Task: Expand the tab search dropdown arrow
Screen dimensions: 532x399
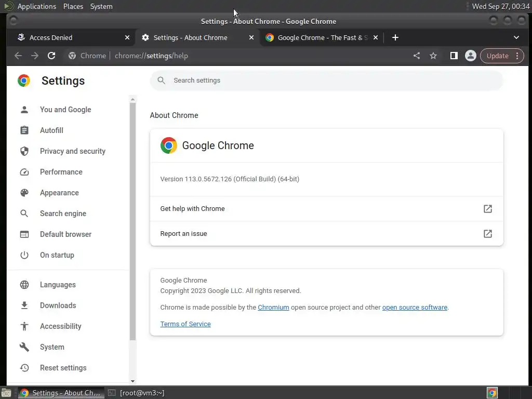Action: (x=516, y=37)
